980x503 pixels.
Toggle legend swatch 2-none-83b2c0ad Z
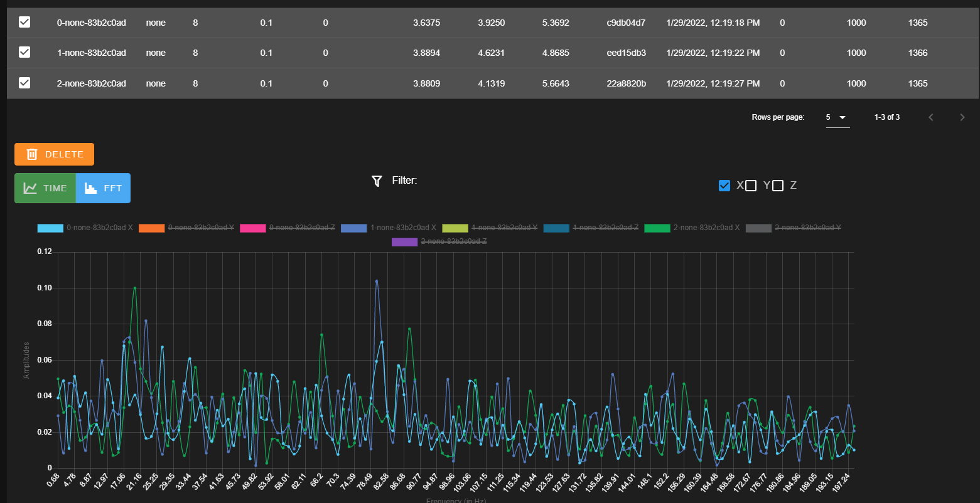coord(404,242)
